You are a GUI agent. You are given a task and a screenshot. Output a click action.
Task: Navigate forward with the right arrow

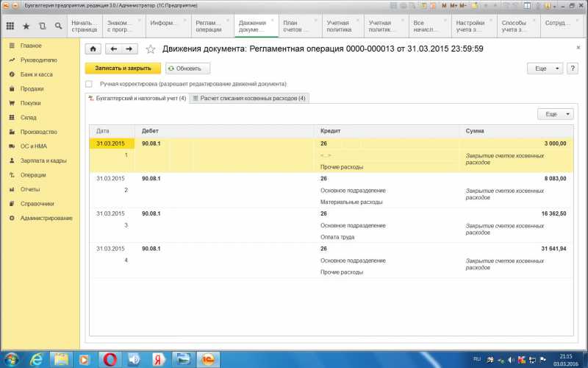[x=129, y=49]
